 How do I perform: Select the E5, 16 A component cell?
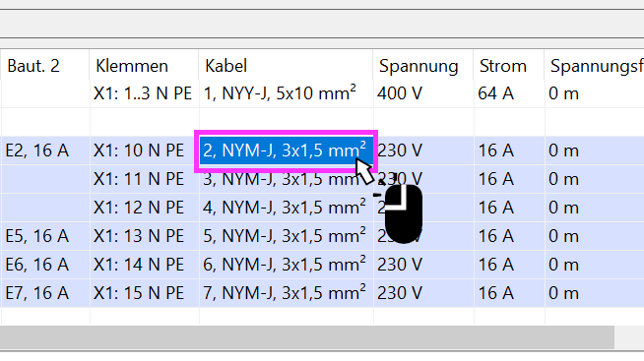(45, 236)
